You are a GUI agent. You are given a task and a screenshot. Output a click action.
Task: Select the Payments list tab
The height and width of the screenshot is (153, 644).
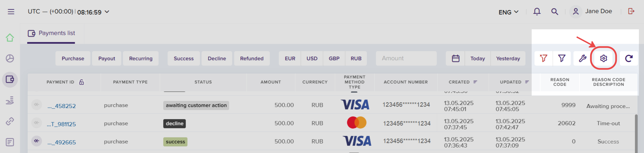(51, 33)
